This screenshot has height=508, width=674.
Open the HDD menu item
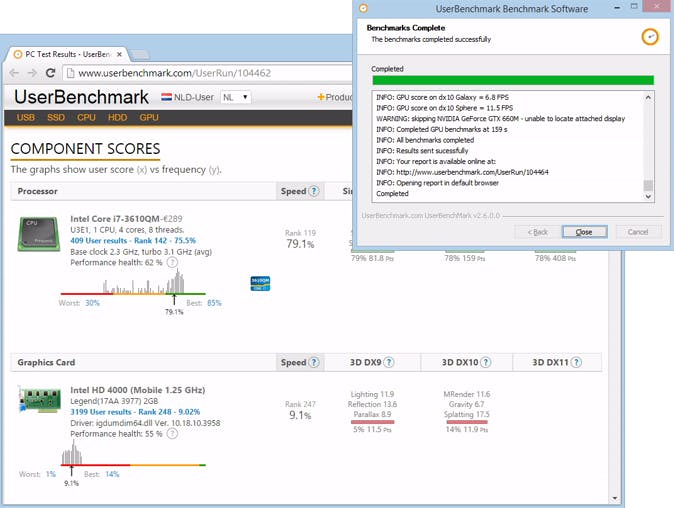117,117
